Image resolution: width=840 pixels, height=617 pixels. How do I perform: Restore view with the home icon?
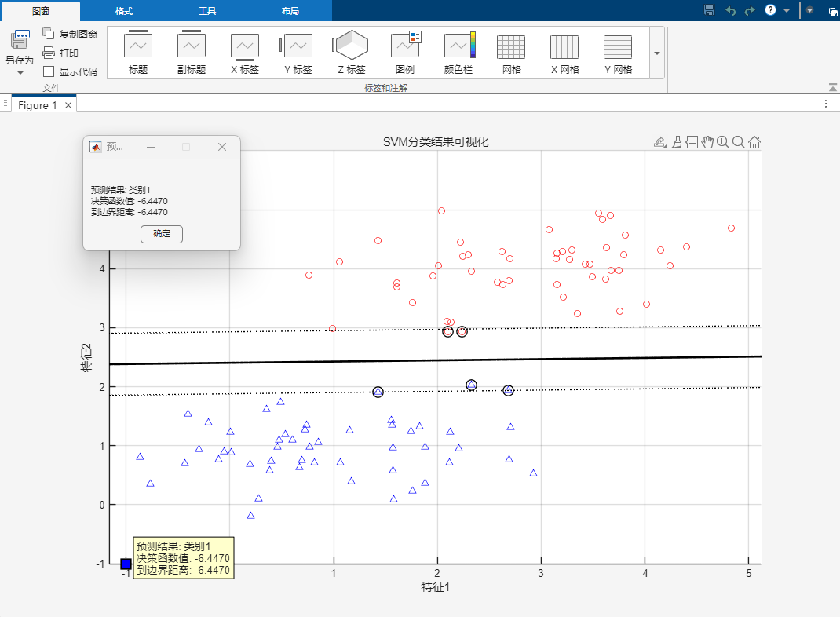pos(754,142)
